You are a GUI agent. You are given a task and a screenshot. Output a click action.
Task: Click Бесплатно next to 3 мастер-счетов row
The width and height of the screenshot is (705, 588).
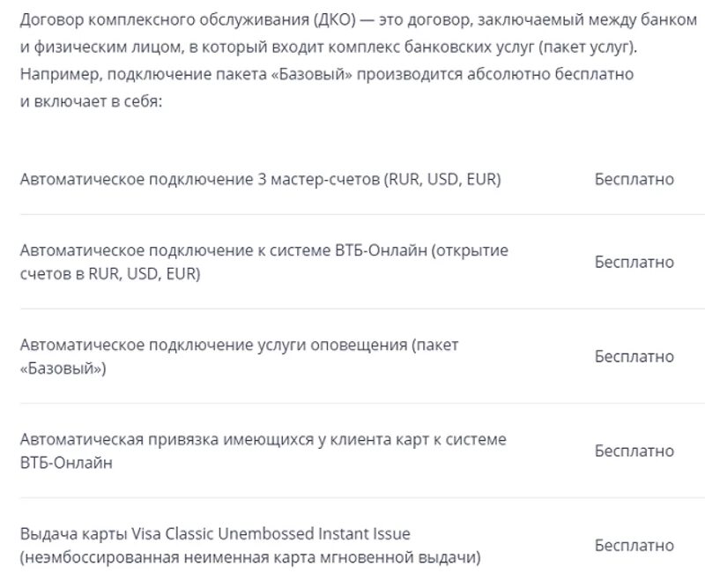tap(634, 180)
